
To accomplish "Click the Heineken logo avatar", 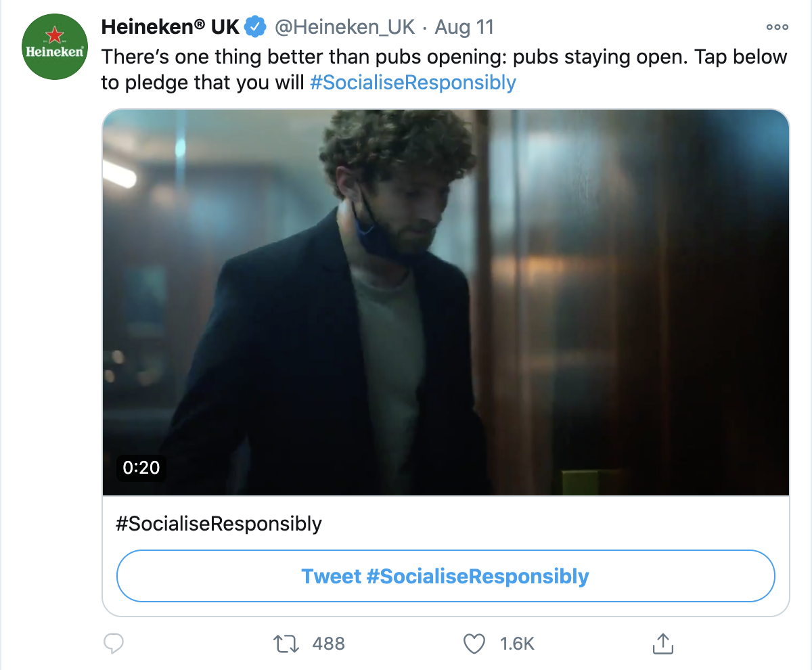I will [x=54, y=47].
